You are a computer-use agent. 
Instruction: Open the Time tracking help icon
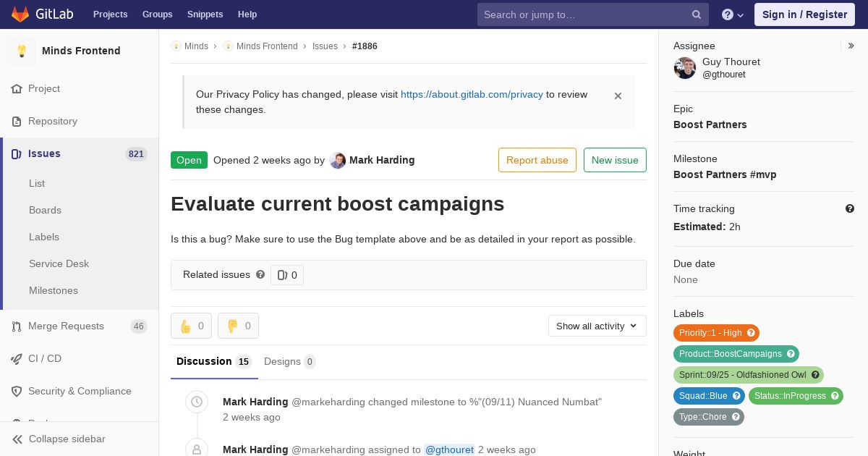pos(850,208)
